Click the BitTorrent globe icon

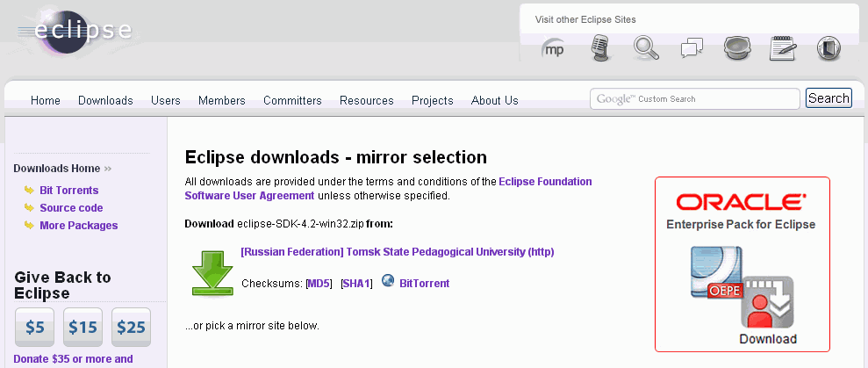pos(388,280)
